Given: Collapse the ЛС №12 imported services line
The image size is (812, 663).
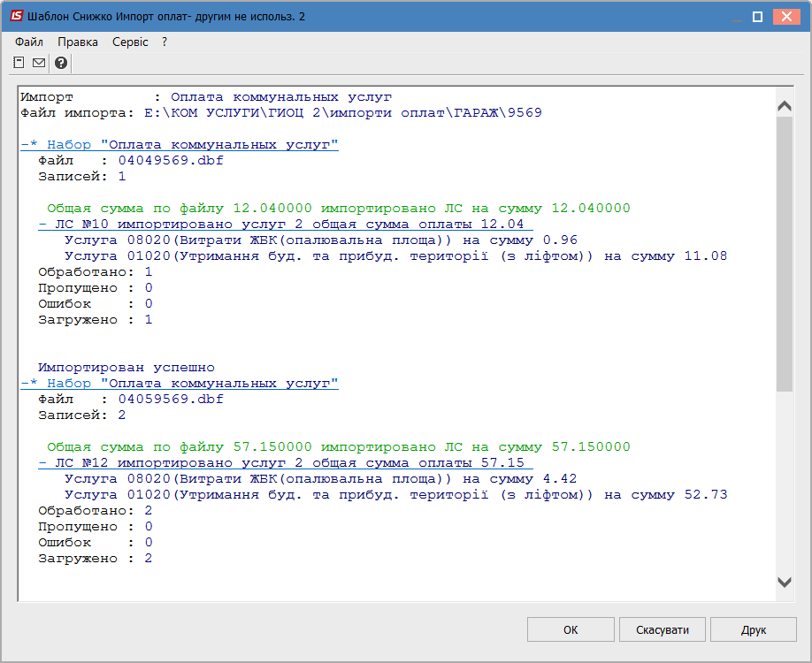Looking at the screenshot, I should [x=286, y=462].
